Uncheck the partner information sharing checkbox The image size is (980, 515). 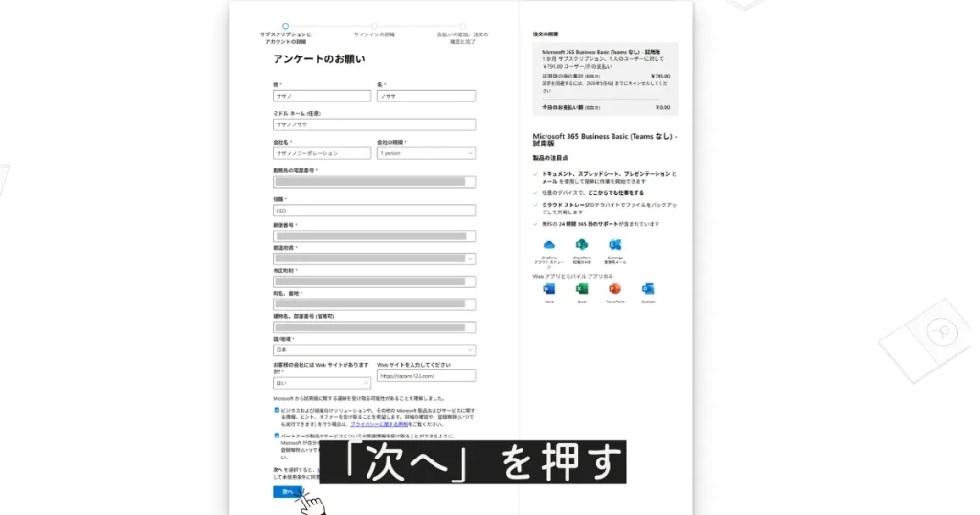click(277, 435)
